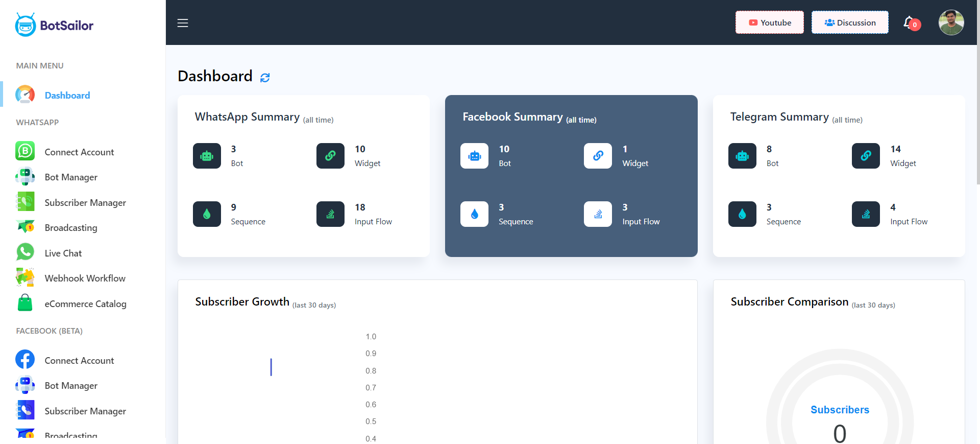Select the Facebook Summary heading
Screen dimensions: 980x444
point(512,117)
